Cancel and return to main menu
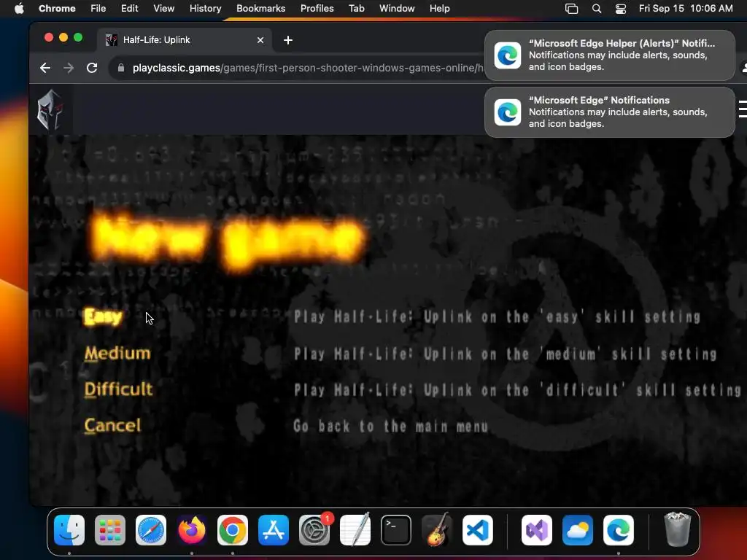 click(112, 425)
